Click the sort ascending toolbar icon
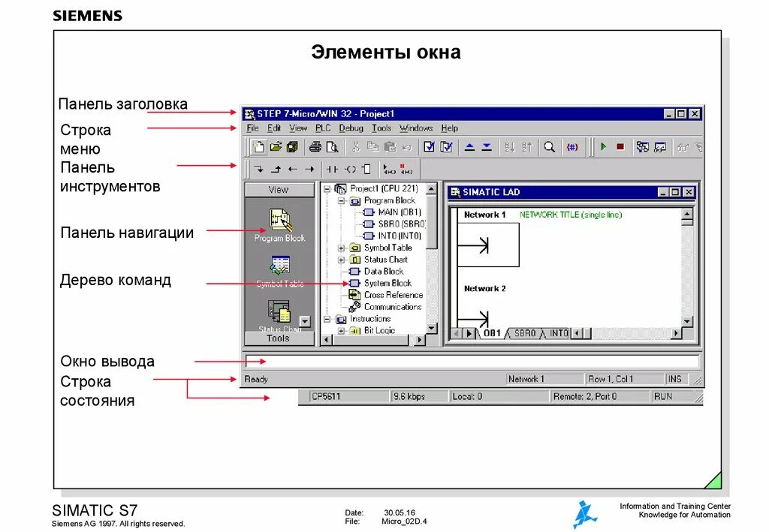The image size is (769, 532). pyautogui.click(x=510, y=147)
